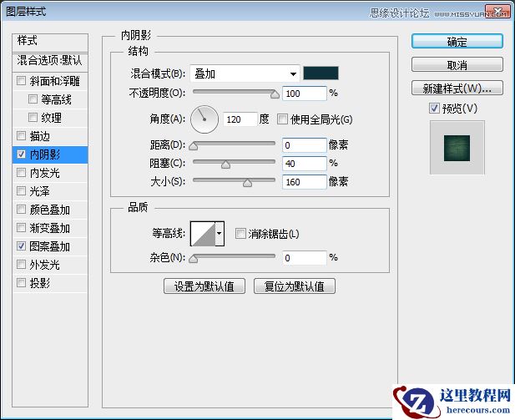The width and height of the screenshot is (515, 420).
Task: Click 新建样式(W)... button
Action: pos(457,88)
